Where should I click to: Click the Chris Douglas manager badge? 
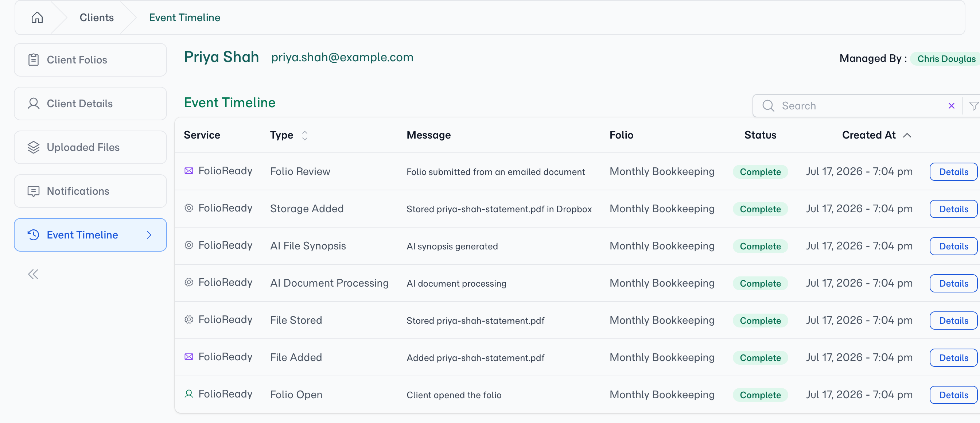tap(946, 59)
